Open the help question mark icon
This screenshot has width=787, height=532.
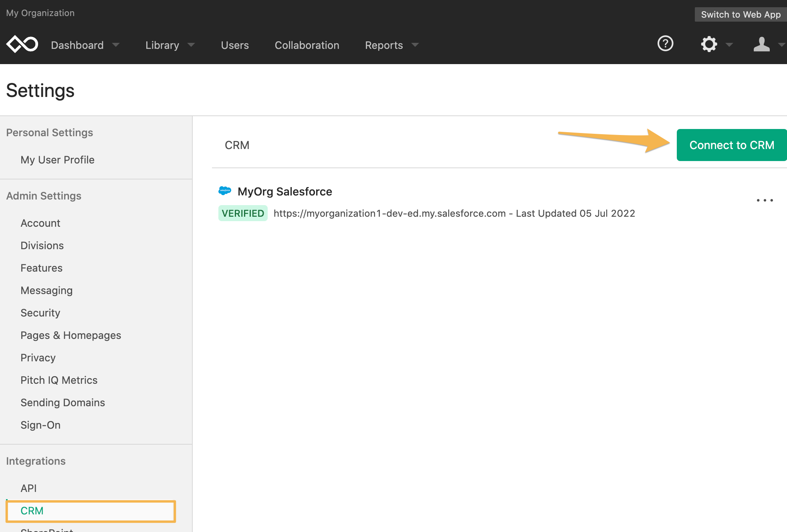pos(665,43)
